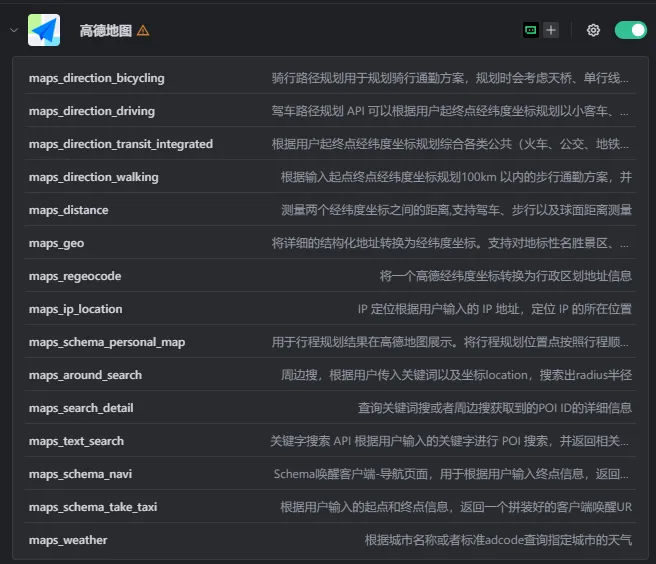This screenshot has width=656, height=564.
Task: Select the maps_schema_navi tool
Action: [330, 474]
